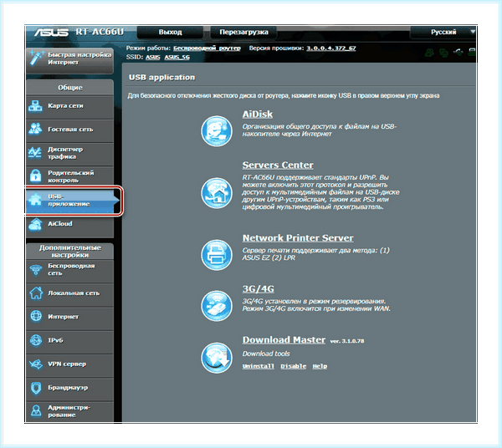Open the Network Printer Server printer icon
This screenshot has height=448, width=502.
click(x=217, y=255)
